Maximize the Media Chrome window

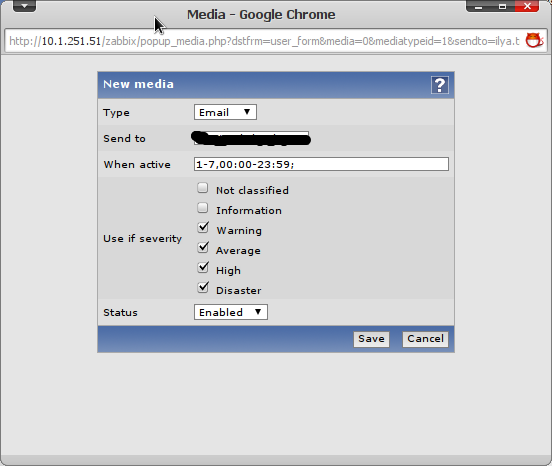click(502, 6)
